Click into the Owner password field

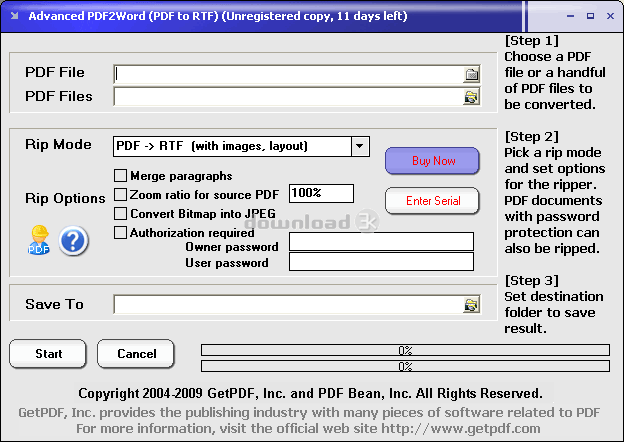coord(381,242)
